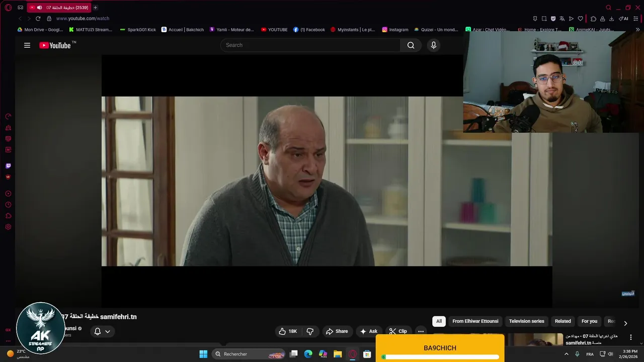Open the GX Corner gamepad icon
Viewport: 644px width, 362px height.
pos(20,8)
